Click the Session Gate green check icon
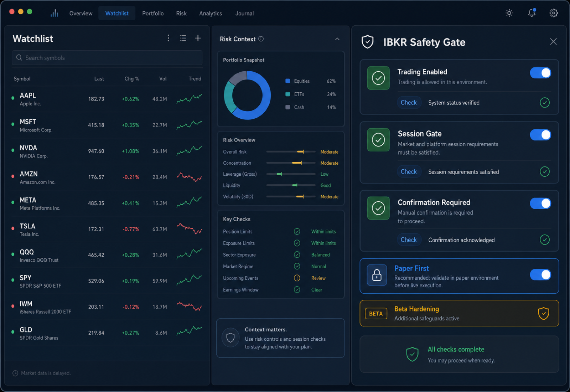Image resolution: width=570 pixels, height=392 pixels. 378,140
